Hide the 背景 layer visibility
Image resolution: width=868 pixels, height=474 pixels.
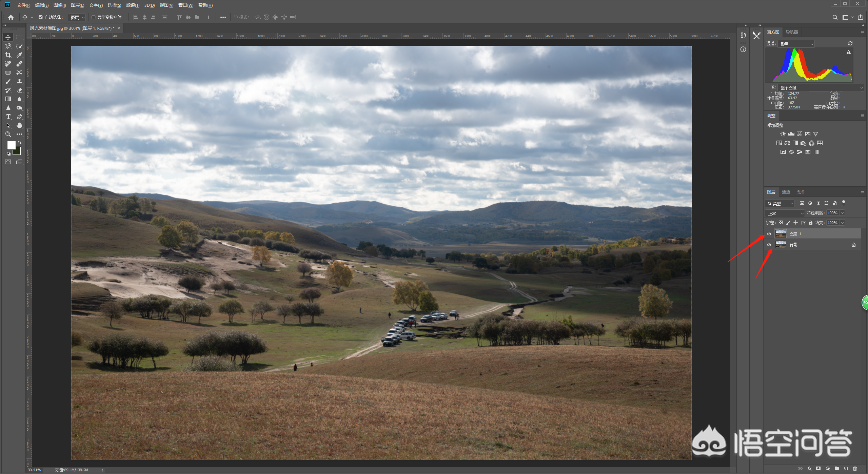coord(769,245)
